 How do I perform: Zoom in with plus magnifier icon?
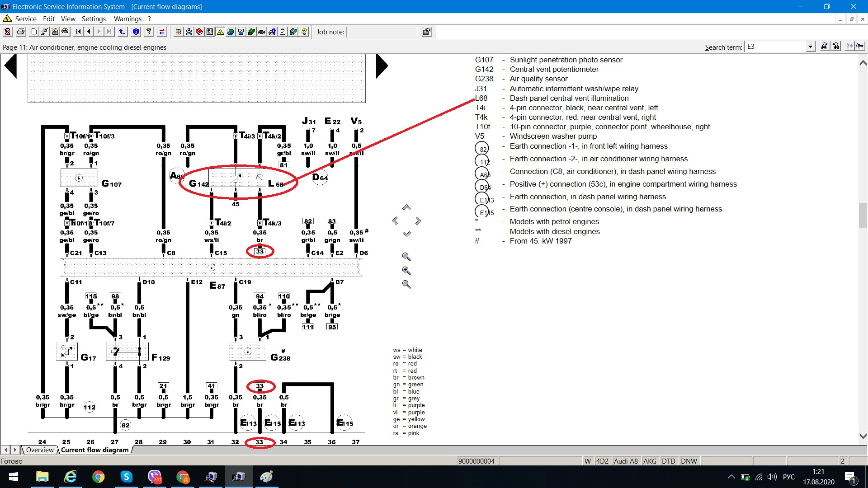tap(406, 271)
